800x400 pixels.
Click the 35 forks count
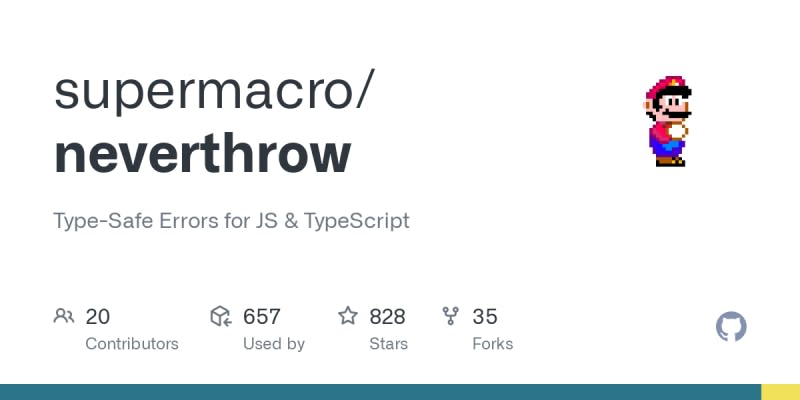pos(485,317)
